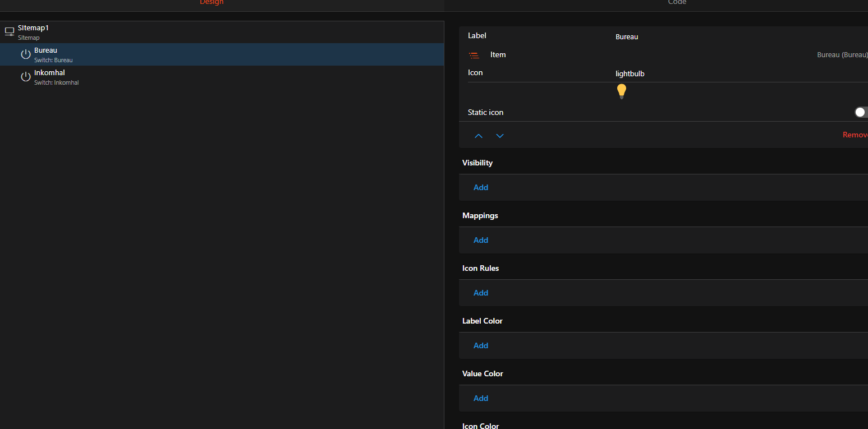Click the Label input field containing Bureau

pyautogui.click(x=742, y=37)
